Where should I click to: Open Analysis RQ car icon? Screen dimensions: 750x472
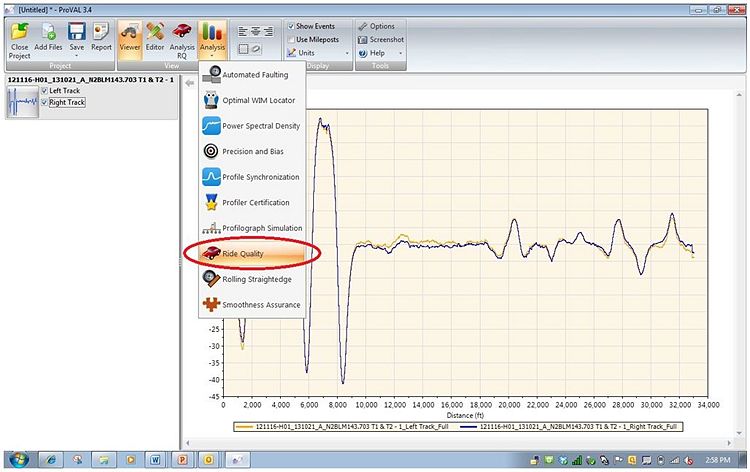pos(182,32)
